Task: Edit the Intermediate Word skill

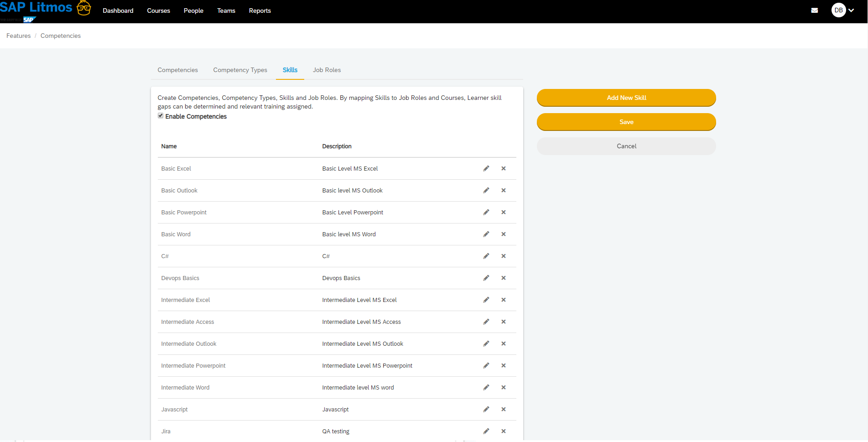Action: [x=486, y=387]
